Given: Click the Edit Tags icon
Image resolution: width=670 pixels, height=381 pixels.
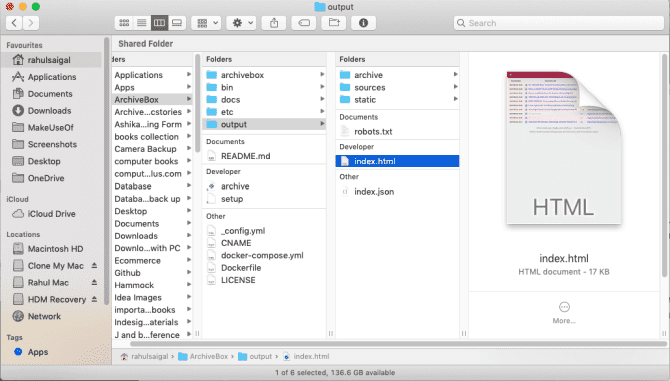Looking at the screenshot, I should [304, 23].
